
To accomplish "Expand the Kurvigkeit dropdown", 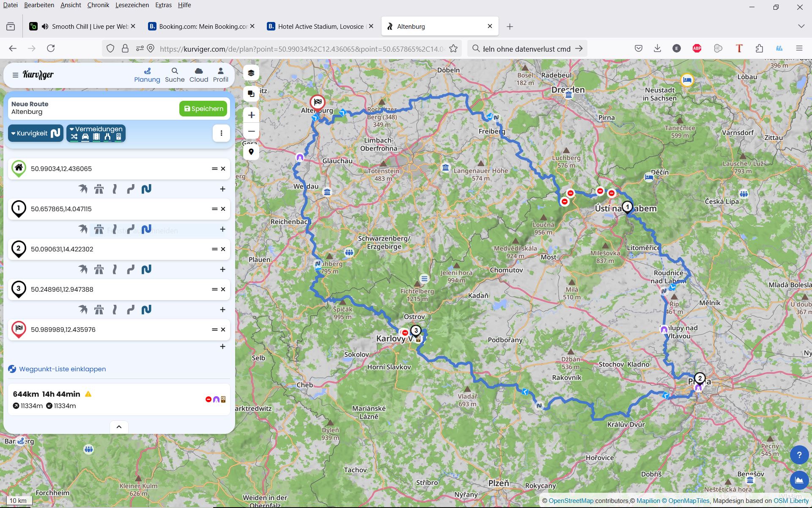I will pos(36,133).
